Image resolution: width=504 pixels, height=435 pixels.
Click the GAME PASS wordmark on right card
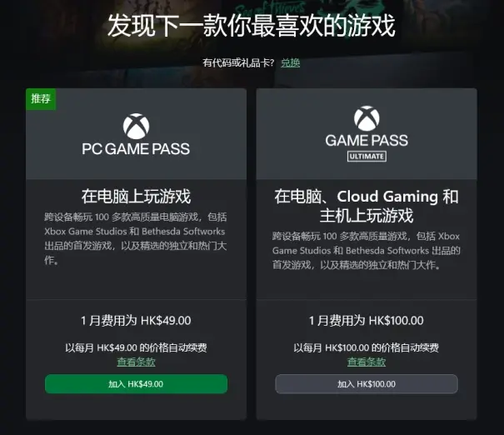coord(367,141)
